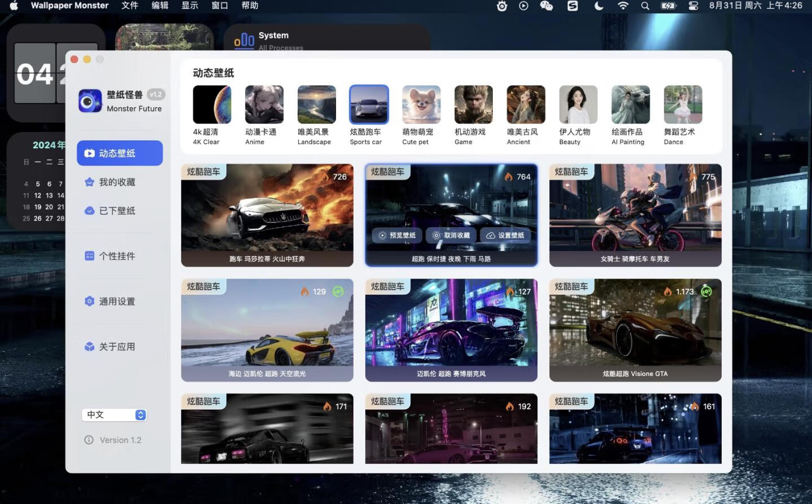
Task: Open the 跑车 玛莎拉蒂 火山中狂奔 wallpaper
Action: pos(267,215)
